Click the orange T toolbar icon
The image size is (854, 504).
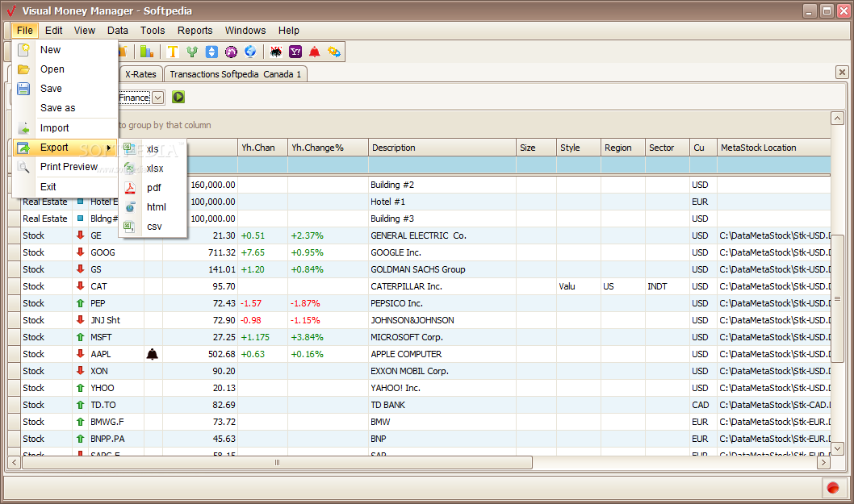pyautogui.click(x=173, y=52)
